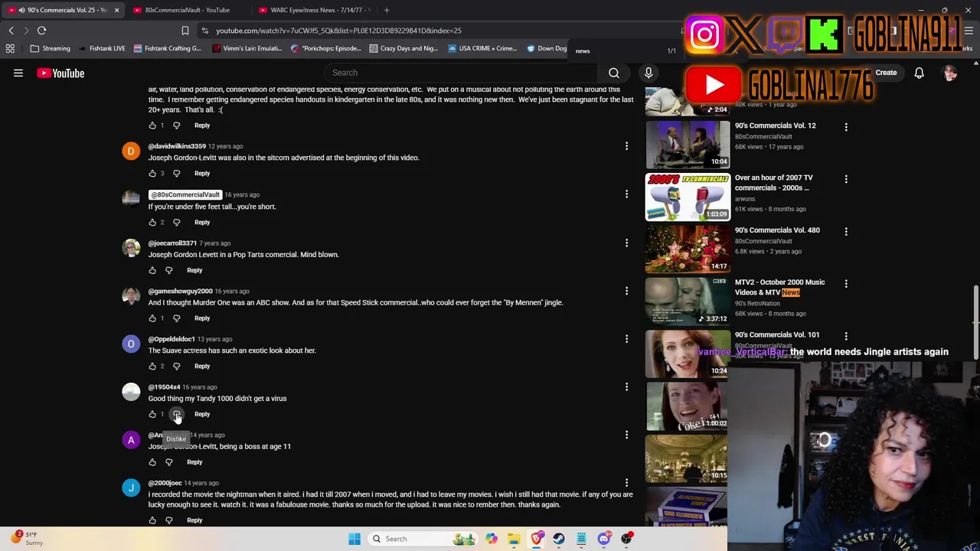Go back with the browser back arrow
980x551 pixels.
(11, 31)
